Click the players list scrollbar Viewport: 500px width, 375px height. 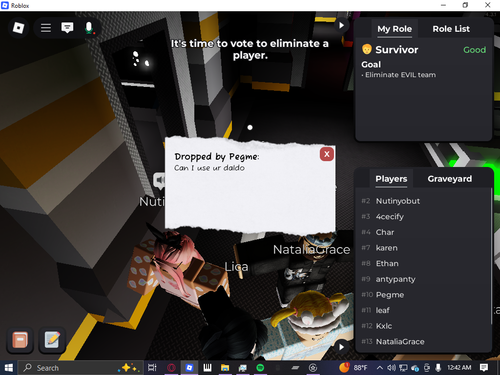click(491, 256)
